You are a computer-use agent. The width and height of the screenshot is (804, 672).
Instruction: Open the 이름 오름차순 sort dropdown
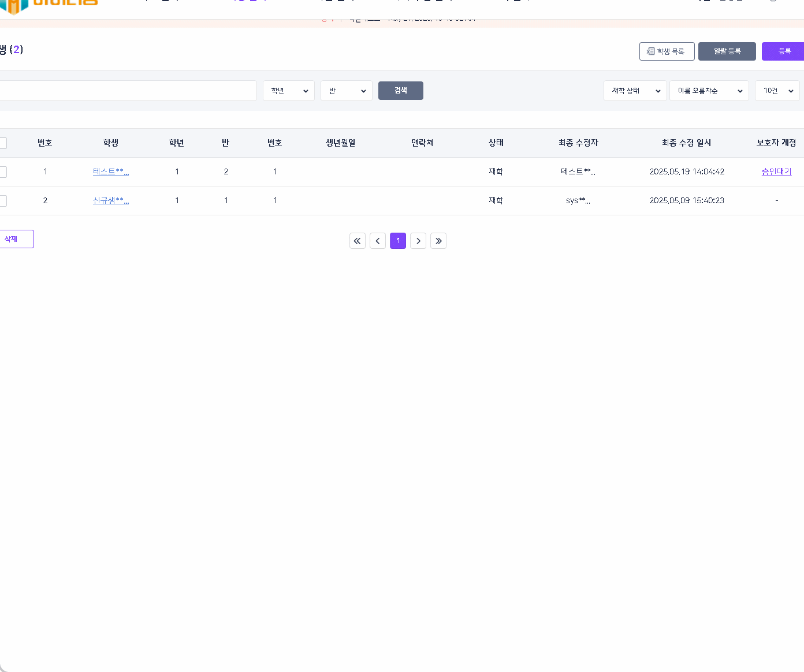pos(709,91)
